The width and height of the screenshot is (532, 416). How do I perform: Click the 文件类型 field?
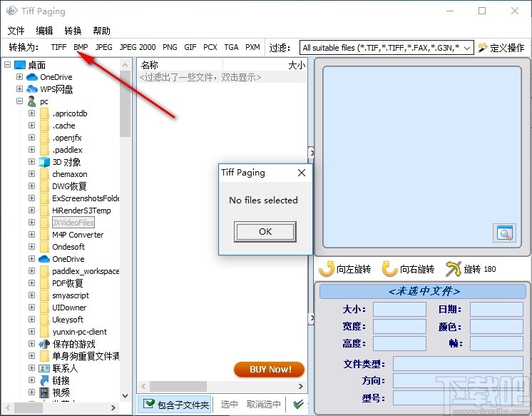458,364
